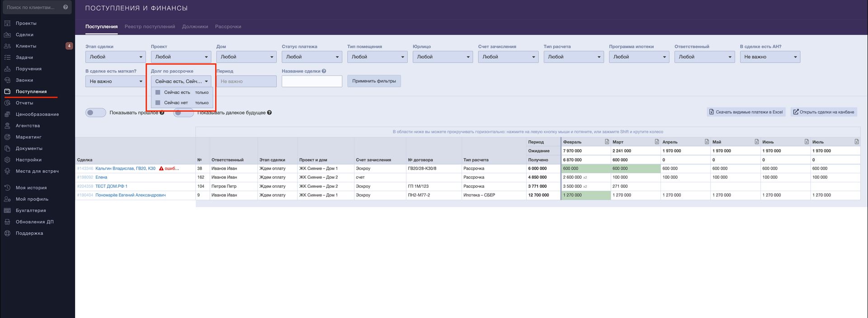Open Сделки section in sidebar
The width and height of the screenshot is (868, 318).
tap(24, 34)
